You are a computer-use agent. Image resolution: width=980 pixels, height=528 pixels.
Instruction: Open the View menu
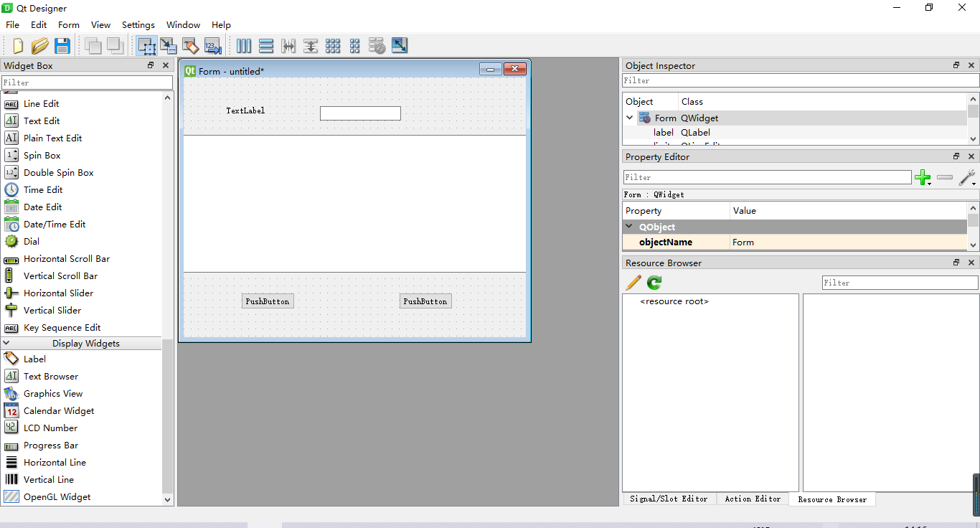101,24
